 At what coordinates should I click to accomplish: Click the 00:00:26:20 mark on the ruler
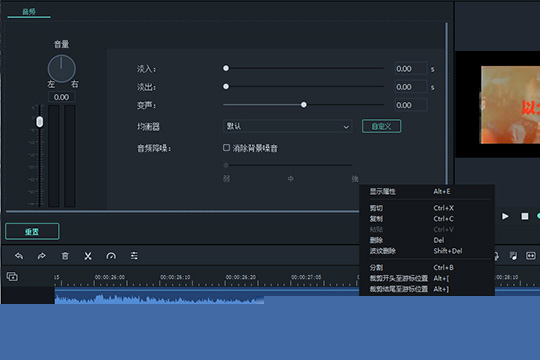[241, 277]
